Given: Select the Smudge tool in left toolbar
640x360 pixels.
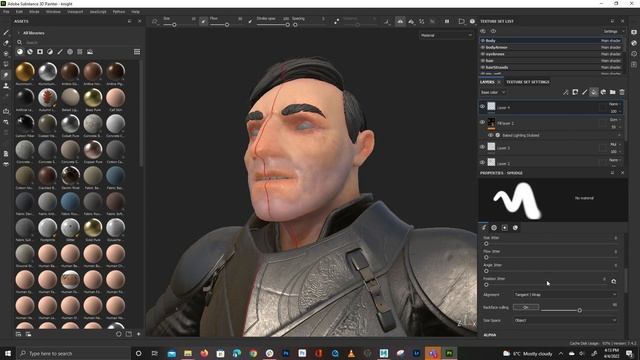Looking at the screenshot, I should (6, 75).
